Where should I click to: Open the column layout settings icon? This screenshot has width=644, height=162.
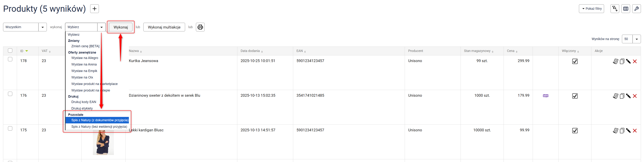pos(626,9)
